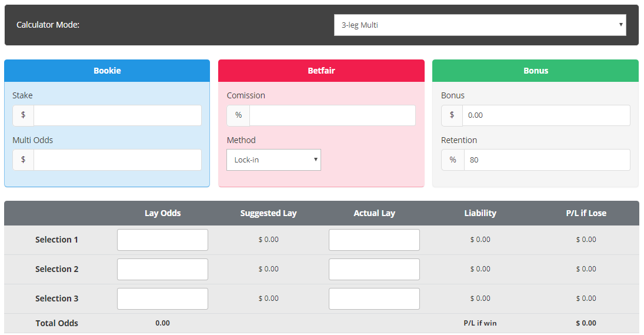Click Selection 3 P/L if Lose value
This screenshot has width=644, height=335.
pyautogui.click(x=586, y=299)
